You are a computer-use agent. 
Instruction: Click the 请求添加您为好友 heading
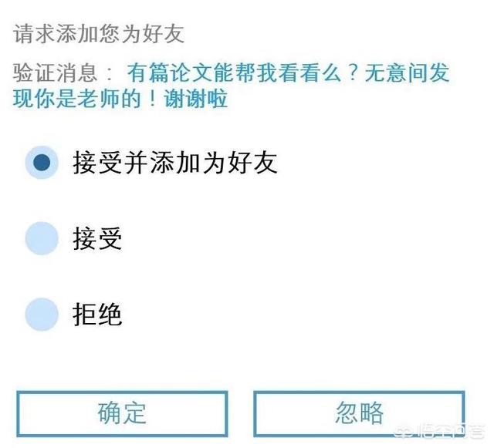coord(99,33)
